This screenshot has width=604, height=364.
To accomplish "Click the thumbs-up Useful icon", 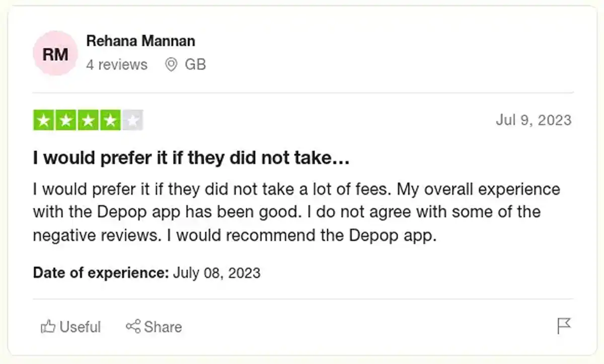I will click(x=48, y=327).
